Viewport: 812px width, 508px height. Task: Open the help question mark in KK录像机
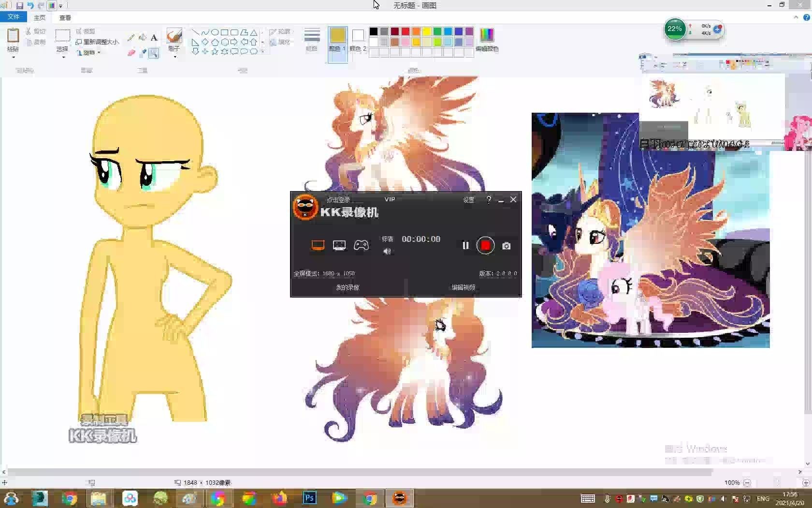[489, 199]
